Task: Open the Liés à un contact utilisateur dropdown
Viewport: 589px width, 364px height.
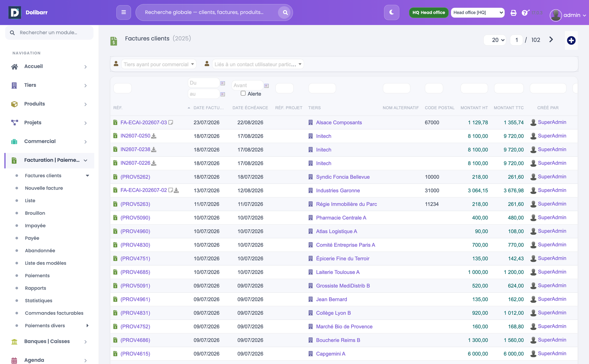Action: click(x=258, y=64)
